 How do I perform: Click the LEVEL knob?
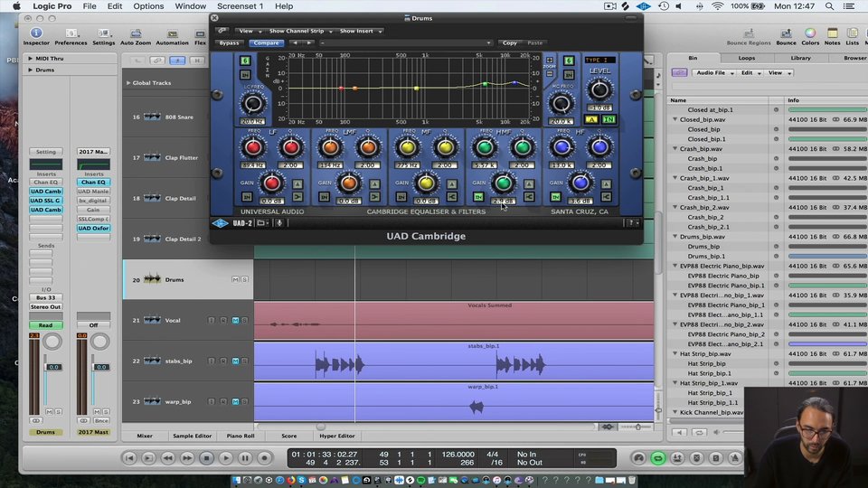pos(599,89)
